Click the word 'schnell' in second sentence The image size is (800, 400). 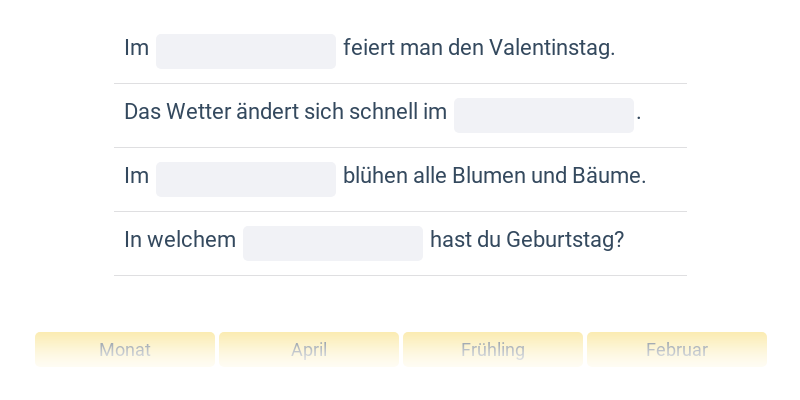point(383,112)
